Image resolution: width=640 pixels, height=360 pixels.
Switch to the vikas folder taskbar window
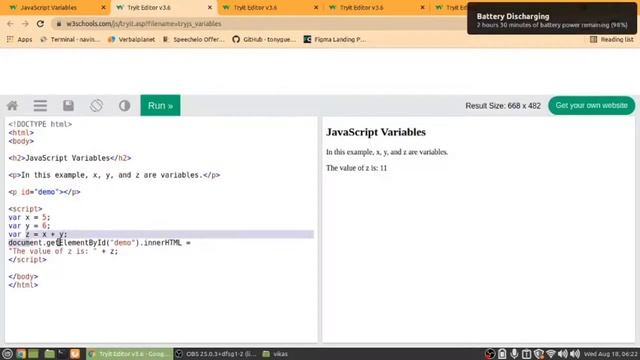(276, 354)
